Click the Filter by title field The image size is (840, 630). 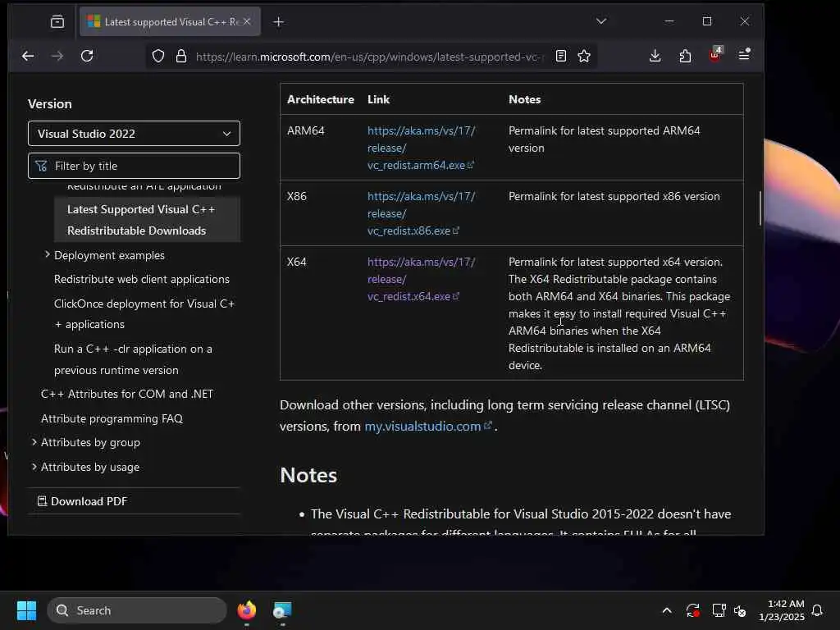click(134, 166)
